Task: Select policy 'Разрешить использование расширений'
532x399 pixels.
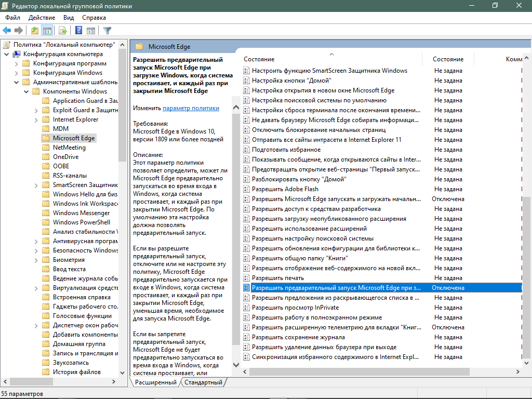Action: 309,229
